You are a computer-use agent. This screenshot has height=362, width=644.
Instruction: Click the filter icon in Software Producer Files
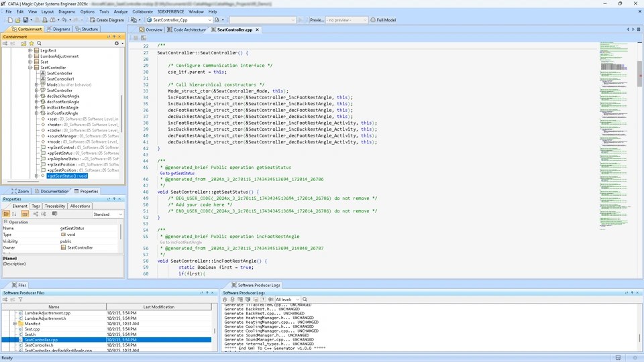coord(20,300)
